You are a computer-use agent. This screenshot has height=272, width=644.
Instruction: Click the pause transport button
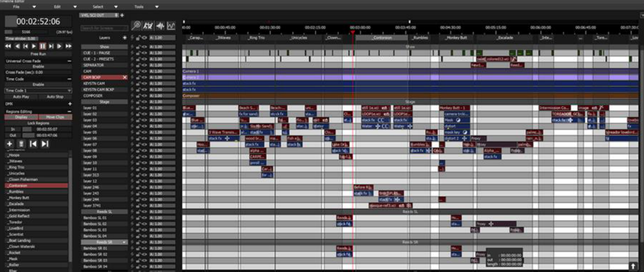pos(43,46)
